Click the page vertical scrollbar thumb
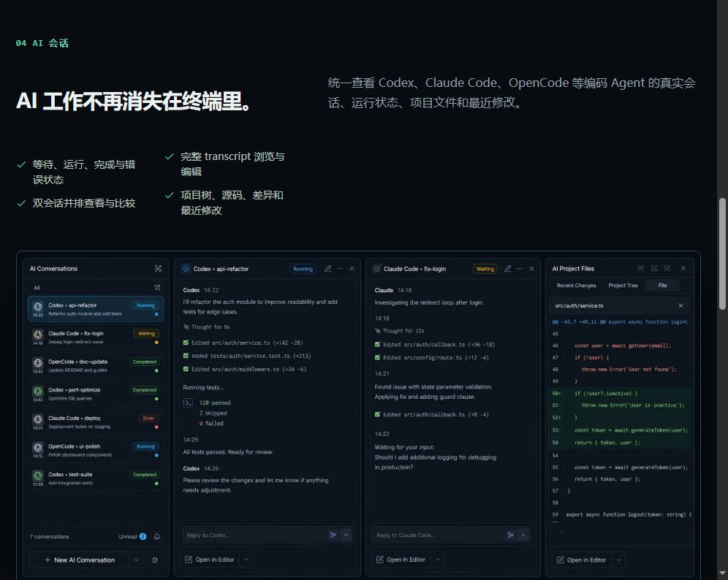This screenshot has width=728, height=580. point(722,253)
